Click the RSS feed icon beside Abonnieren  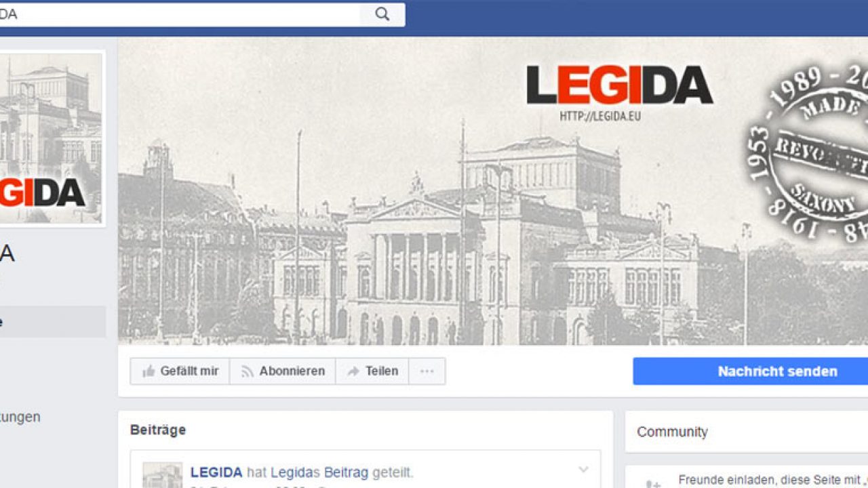(x=248, y=371)
